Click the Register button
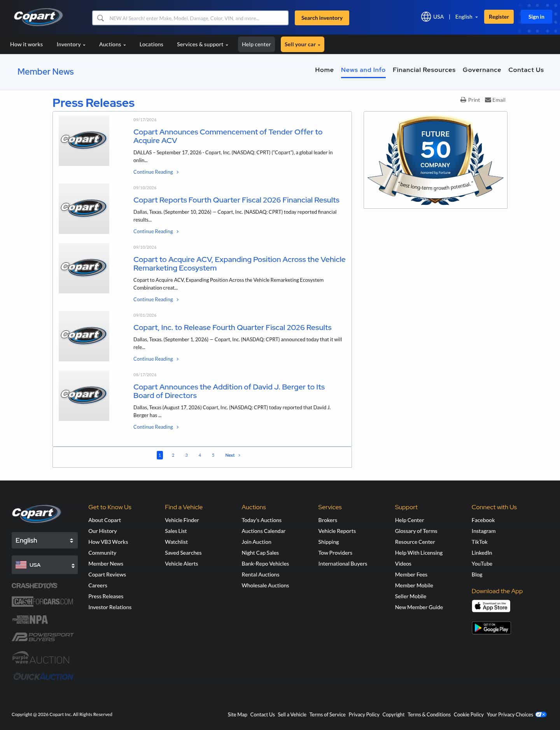This screenshot has width=560, height=730. click(x=499, y=17)
